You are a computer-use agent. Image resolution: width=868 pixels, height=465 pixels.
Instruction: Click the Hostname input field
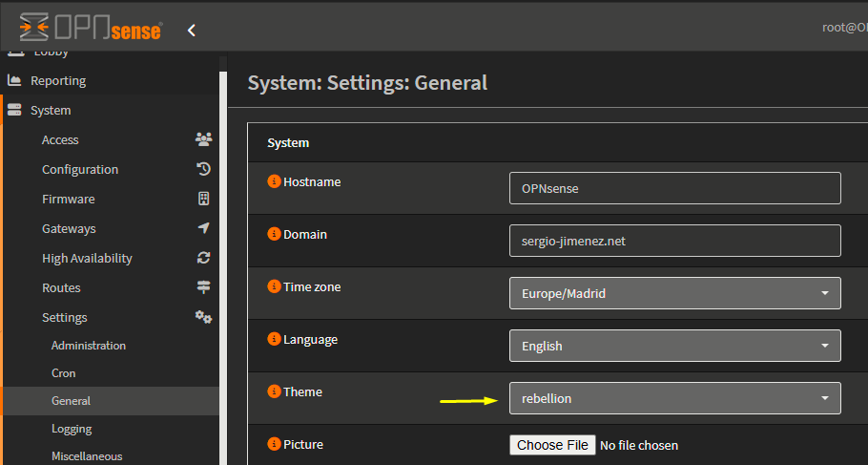click(x=674, y=188)
